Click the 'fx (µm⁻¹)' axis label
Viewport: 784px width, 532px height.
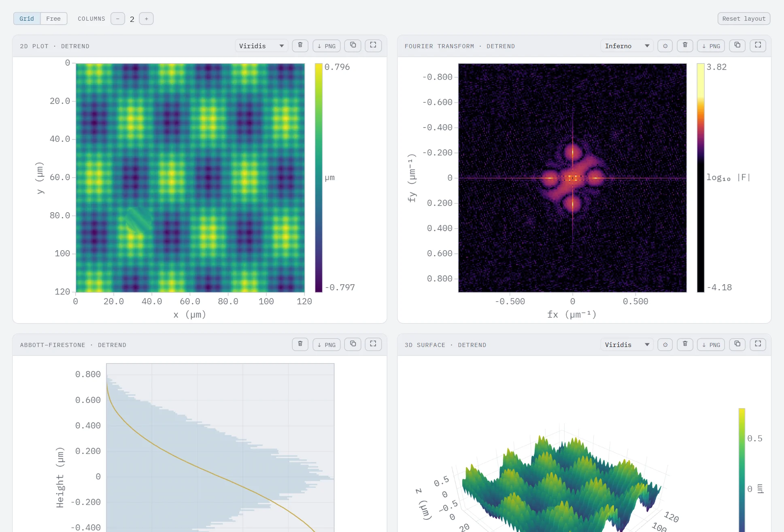(x=572, y=315)
